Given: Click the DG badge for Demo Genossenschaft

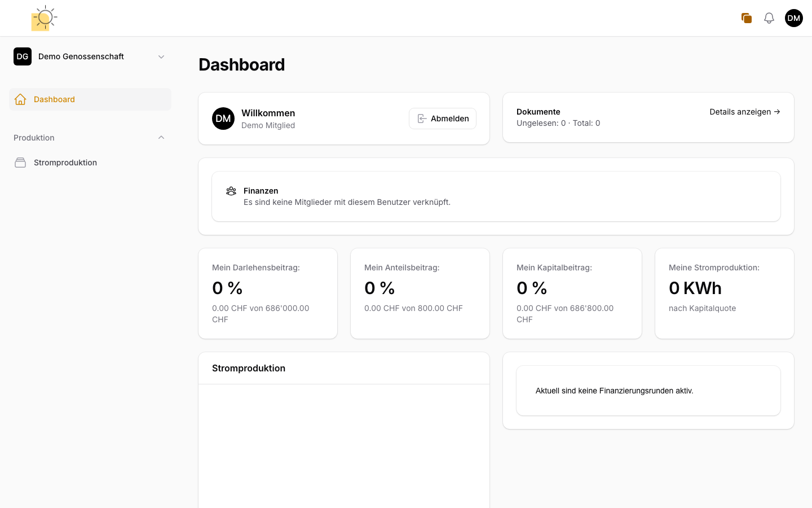Looking at the screenshot, I should click(x=23, y=56).
